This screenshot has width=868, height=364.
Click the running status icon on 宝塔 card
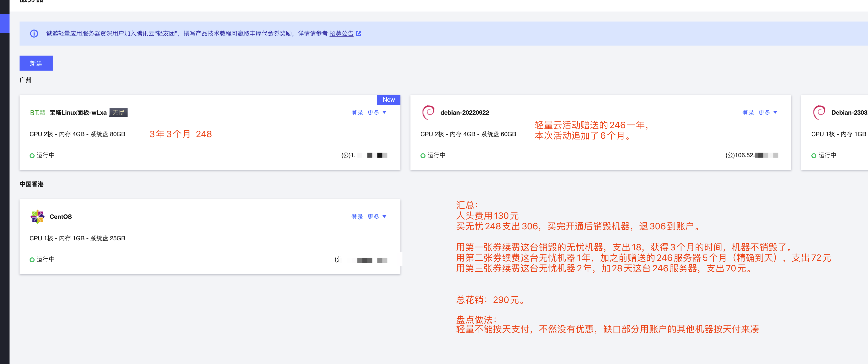(x=32, y=155)
